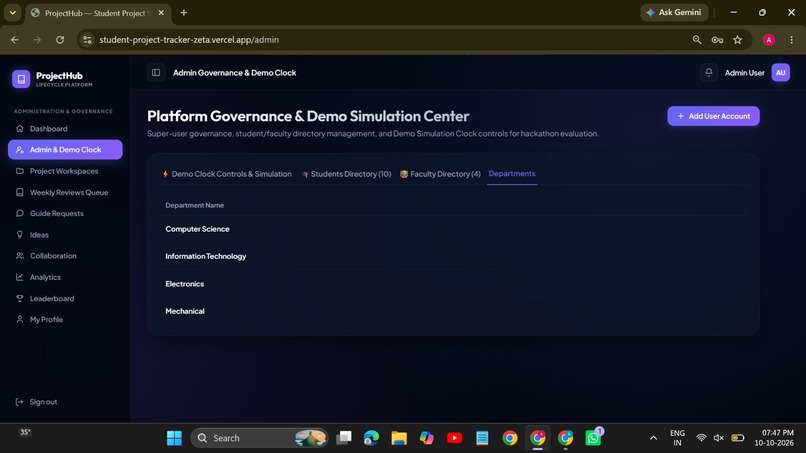Viewport: 806px width, 453px height.
Task: Select the Mechanical department row
Action: pyautogui.click(x=453, y=311)
